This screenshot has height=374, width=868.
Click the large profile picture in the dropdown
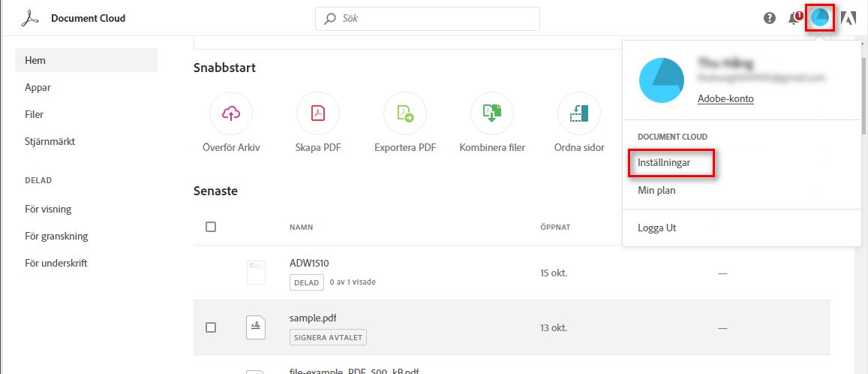[662, 80]
